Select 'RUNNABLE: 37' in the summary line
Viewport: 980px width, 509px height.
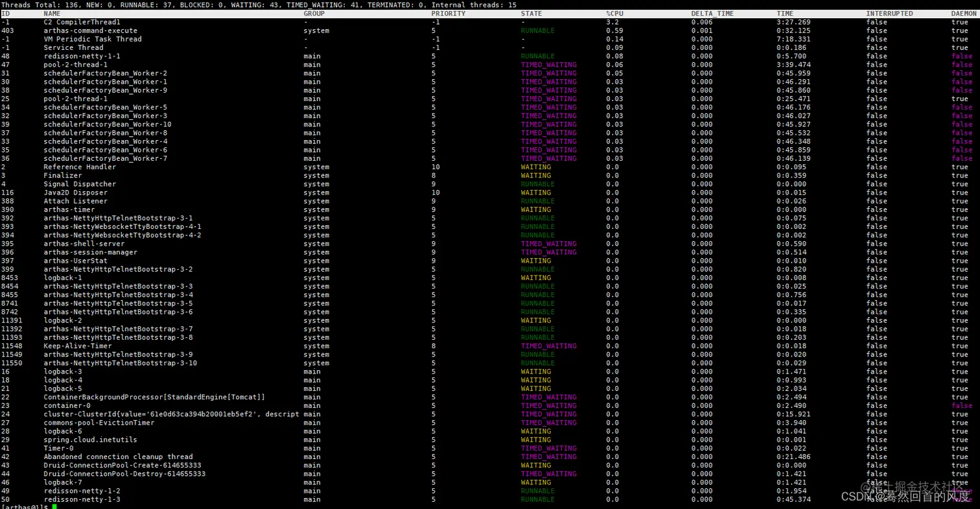(x=146, y=5)
